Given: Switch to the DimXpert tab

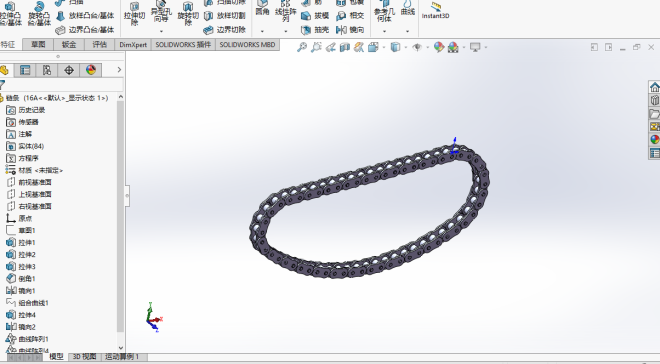Looking at the screenshot, I should click(133, 45).
